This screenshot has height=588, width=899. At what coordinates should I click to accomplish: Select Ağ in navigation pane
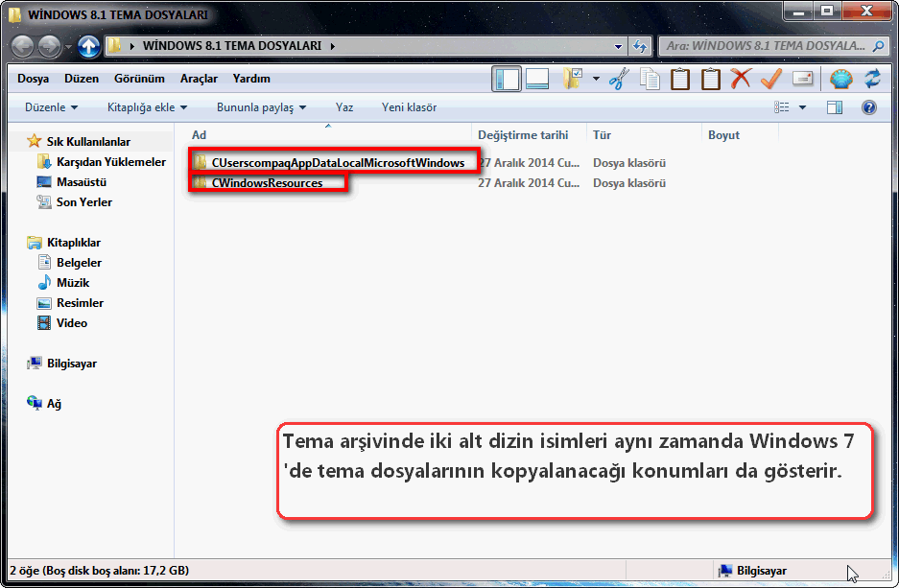54,404
